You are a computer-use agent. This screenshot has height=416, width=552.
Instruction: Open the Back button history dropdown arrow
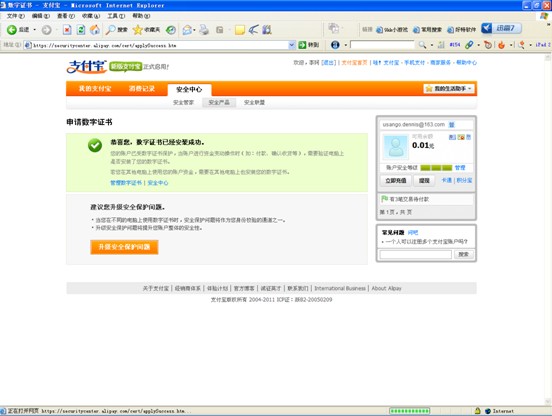tap(34, 30)
